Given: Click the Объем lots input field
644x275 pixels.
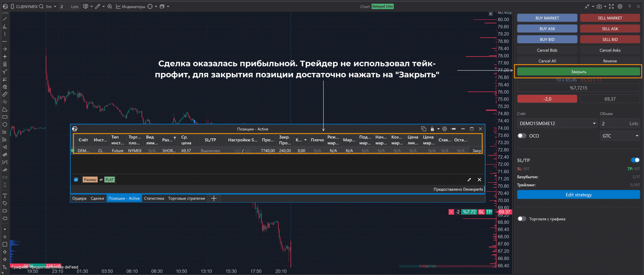Looking at the screenshot, I should click(615, 124).
